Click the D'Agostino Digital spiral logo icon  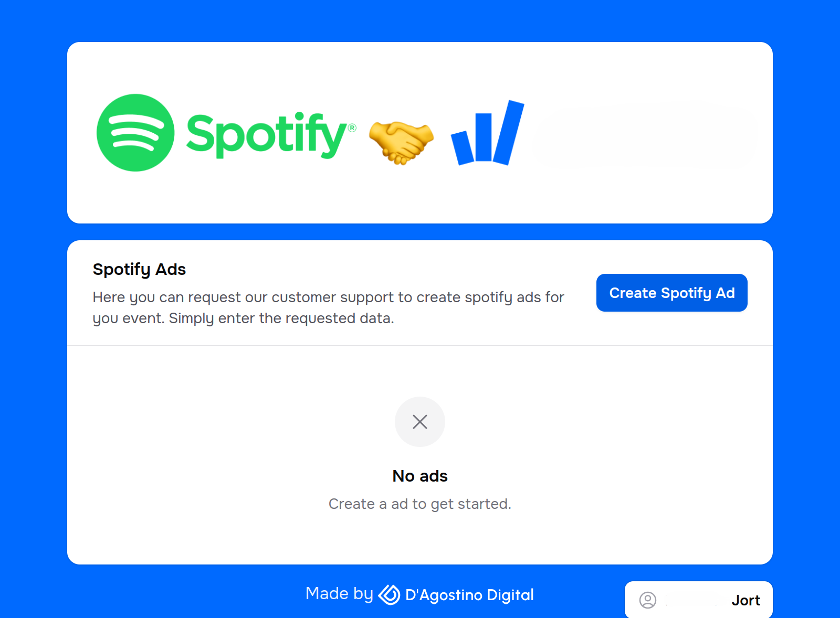coord(390,594)
